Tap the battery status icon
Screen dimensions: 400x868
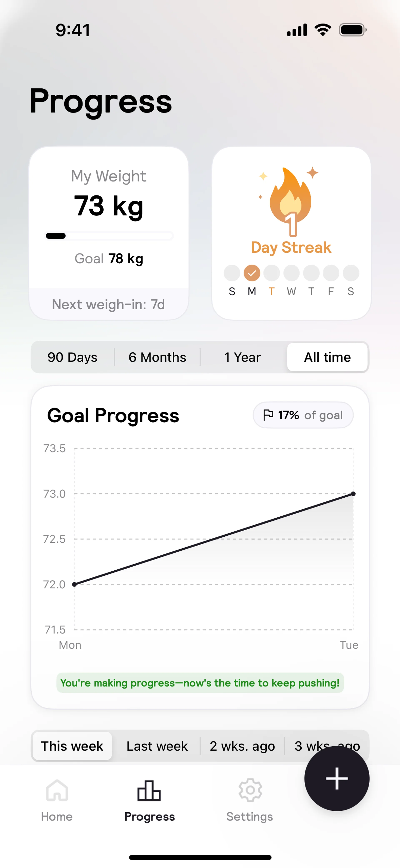[x=352, y=30]
